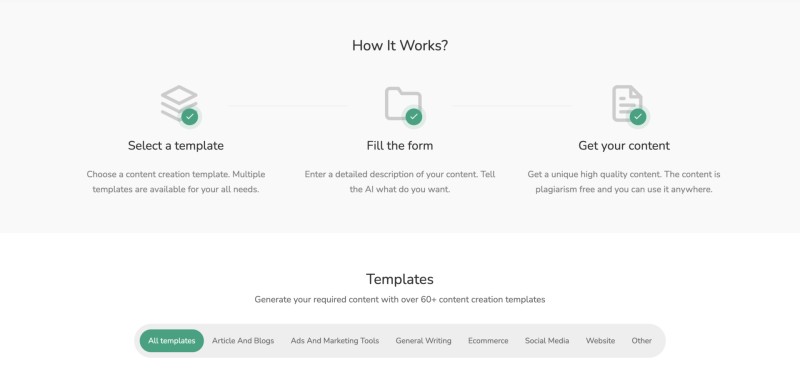
Task: Select the Other category tab
Action: pos(641,340)
